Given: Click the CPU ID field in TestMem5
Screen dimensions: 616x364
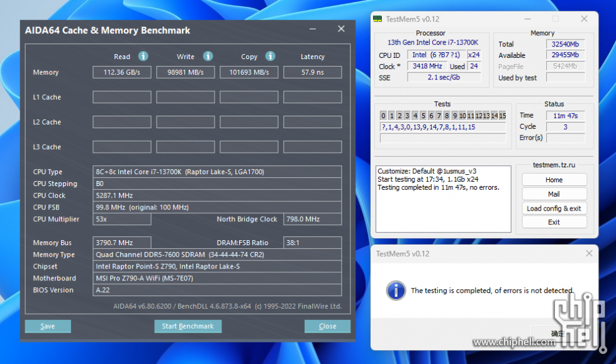Looking at the screenshot, I should (436, 55).
